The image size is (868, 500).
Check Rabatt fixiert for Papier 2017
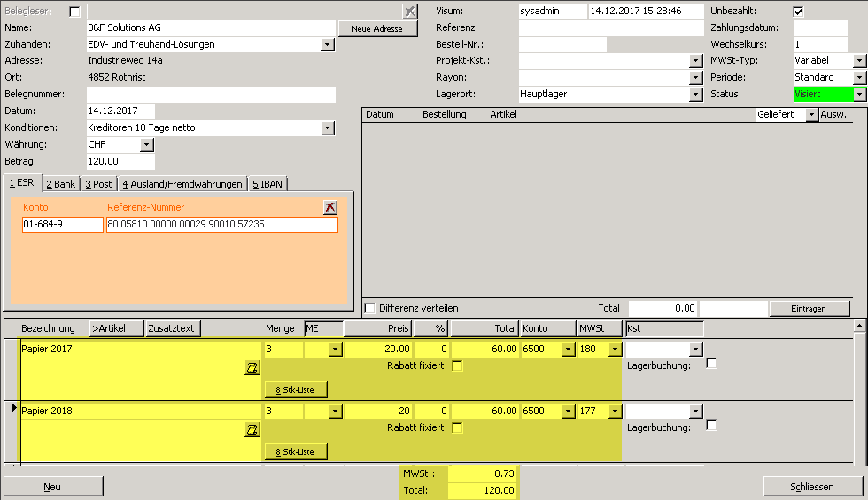[x=457, y=366]
